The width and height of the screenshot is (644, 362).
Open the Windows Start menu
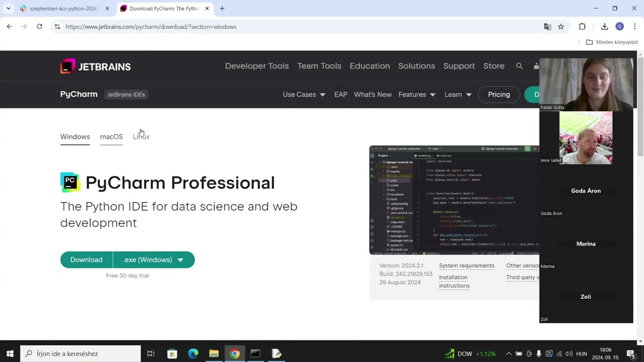pos(10,353)
